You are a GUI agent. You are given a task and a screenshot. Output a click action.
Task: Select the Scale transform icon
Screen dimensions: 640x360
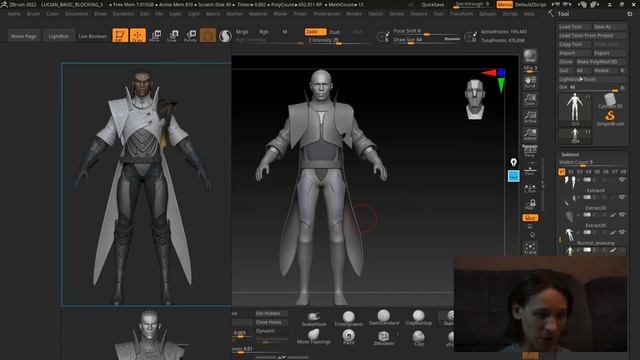point(173,36)
